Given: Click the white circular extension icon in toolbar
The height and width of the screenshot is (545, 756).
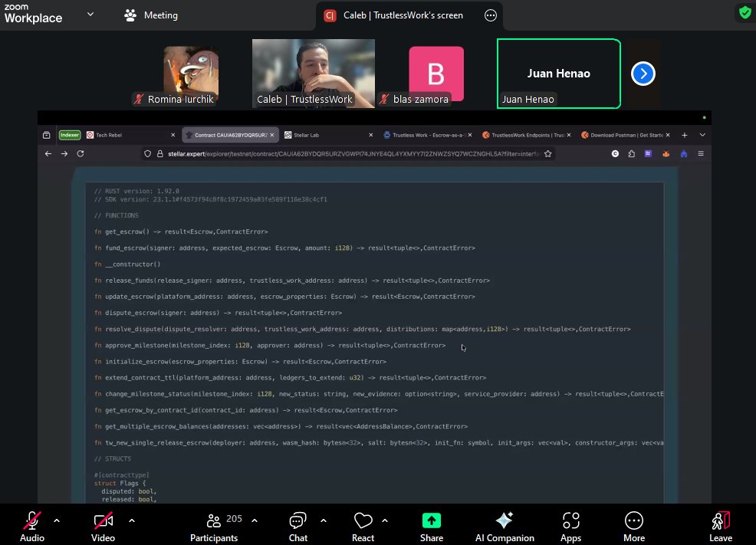Looking at the screenshot, I should click(x=615, y=154).
